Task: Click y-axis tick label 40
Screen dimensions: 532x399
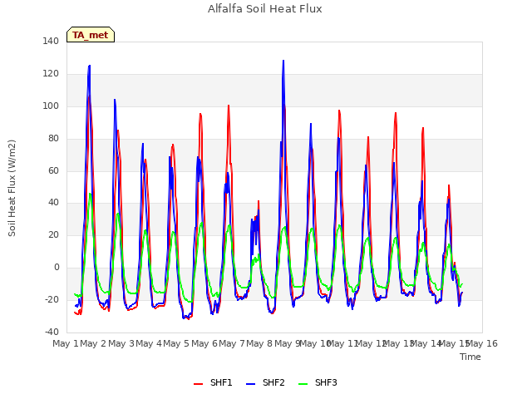Action: point(53,203)
